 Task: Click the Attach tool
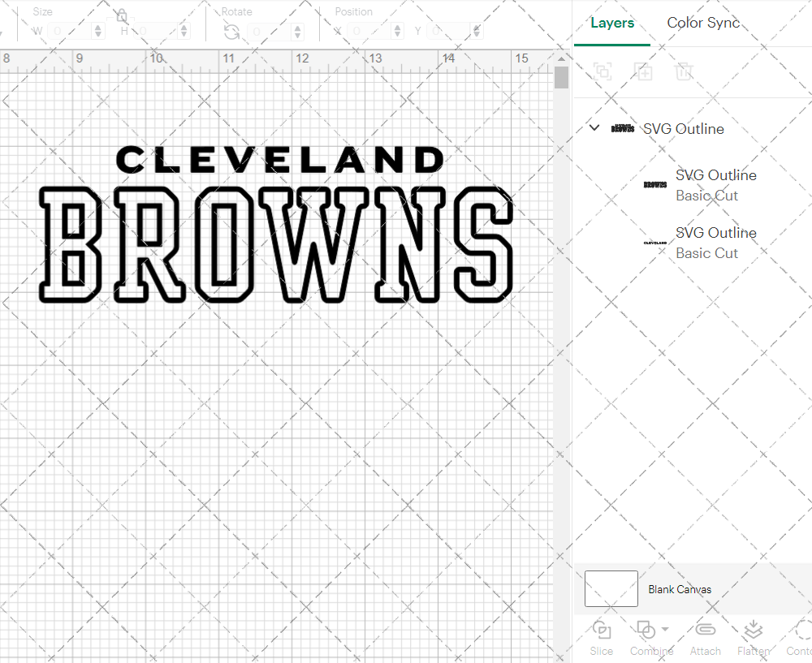point(705,637)
